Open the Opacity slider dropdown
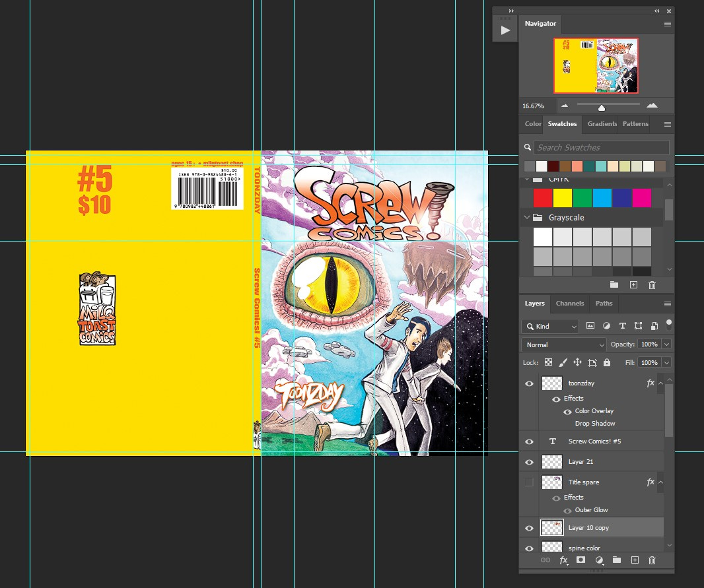The image size is (704, 588). click(x=667, y=344)
